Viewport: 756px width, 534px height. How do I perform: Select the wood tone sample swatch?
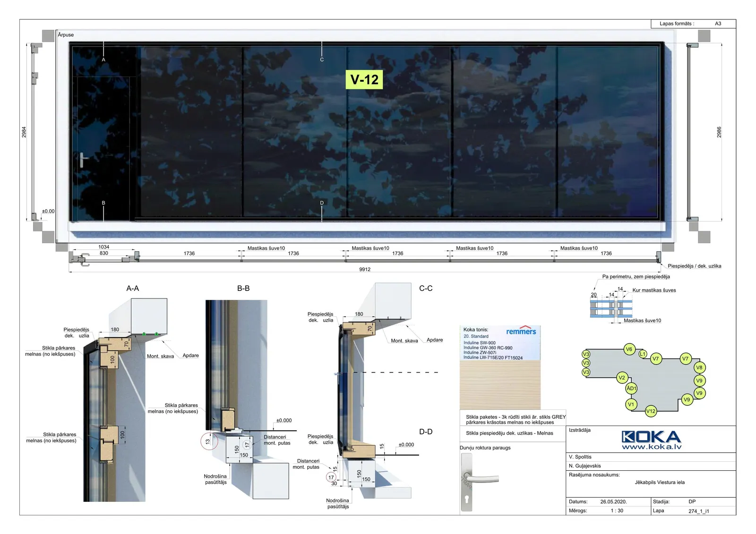[500, 385]
